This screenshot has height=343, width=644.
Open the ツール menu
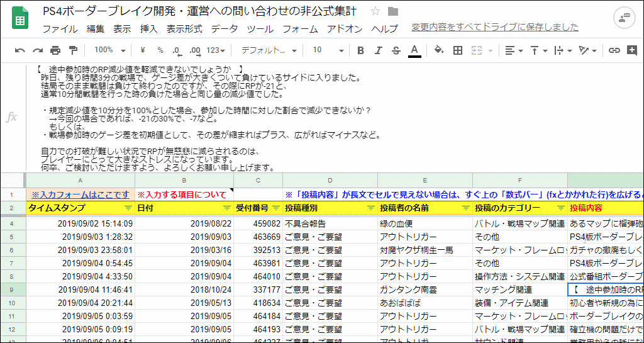tap(260, 29)
